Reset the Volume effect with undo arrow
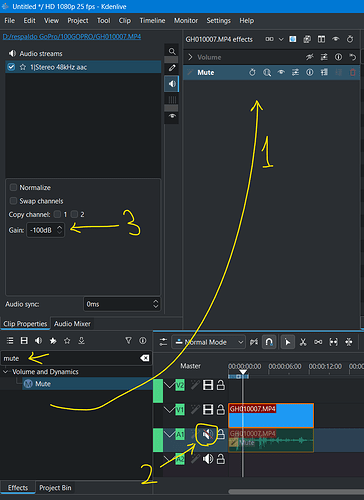The width and height of the screenshot is (364, 500). click(x=353, y=57)
